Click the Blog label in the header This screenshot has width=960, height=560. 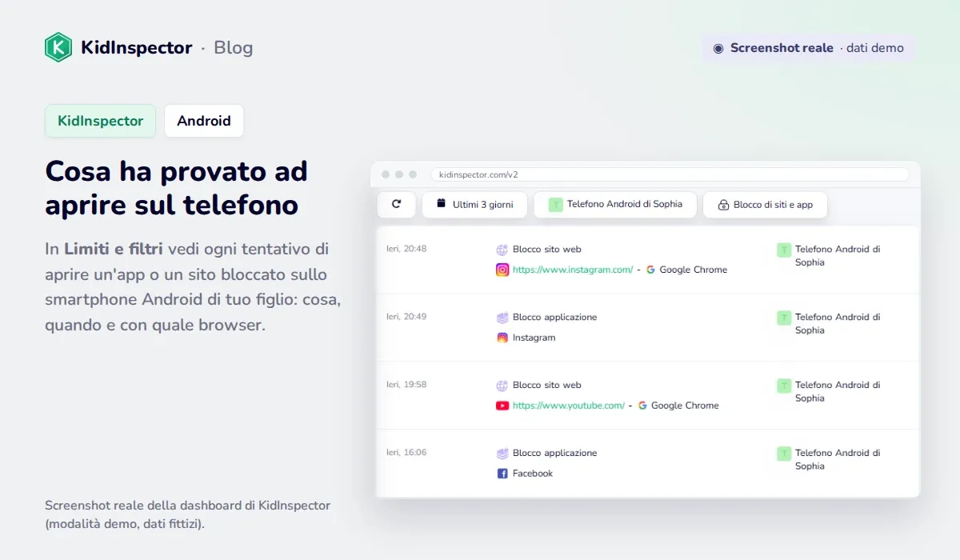[234, 48]
